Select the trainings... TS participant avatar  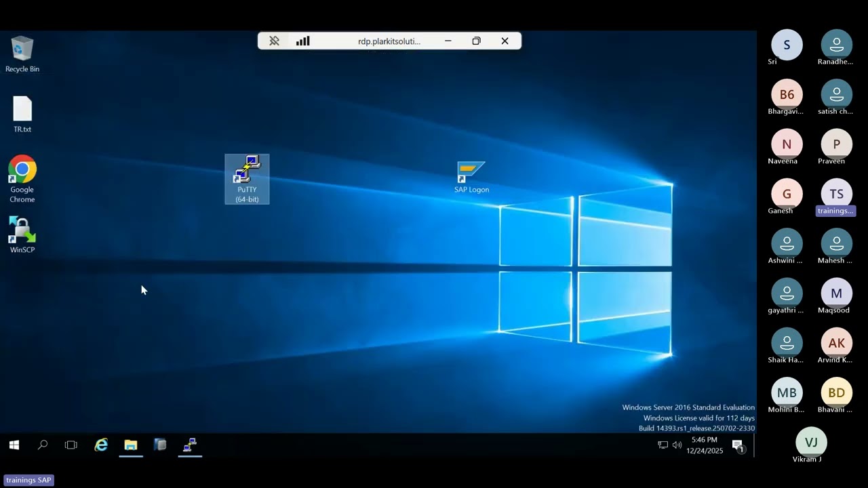(x=837, y=194)
